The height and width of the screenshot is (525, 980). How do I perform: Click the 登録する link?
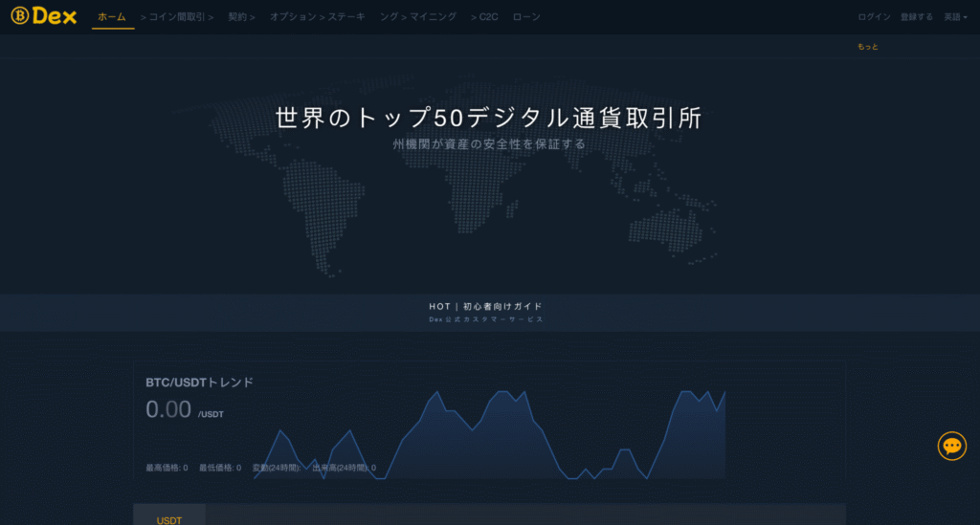(916, 17)
